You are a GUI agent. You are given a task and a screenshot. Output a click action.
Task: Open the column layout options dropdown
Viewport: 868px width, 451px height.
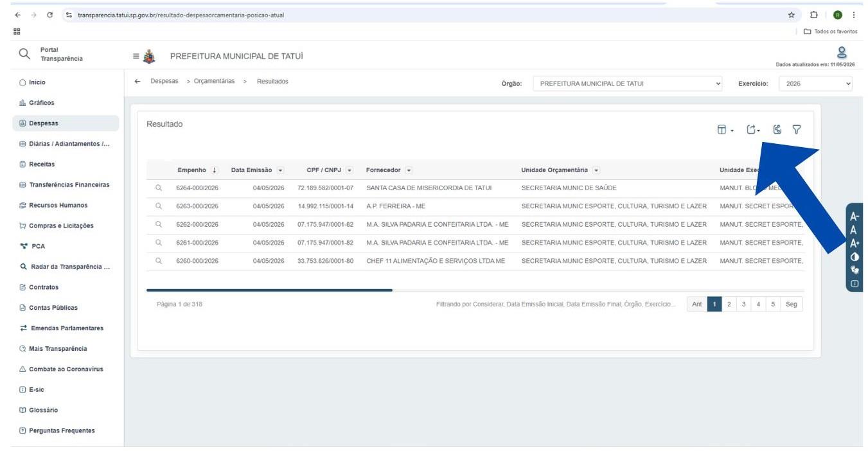(725, 130)
